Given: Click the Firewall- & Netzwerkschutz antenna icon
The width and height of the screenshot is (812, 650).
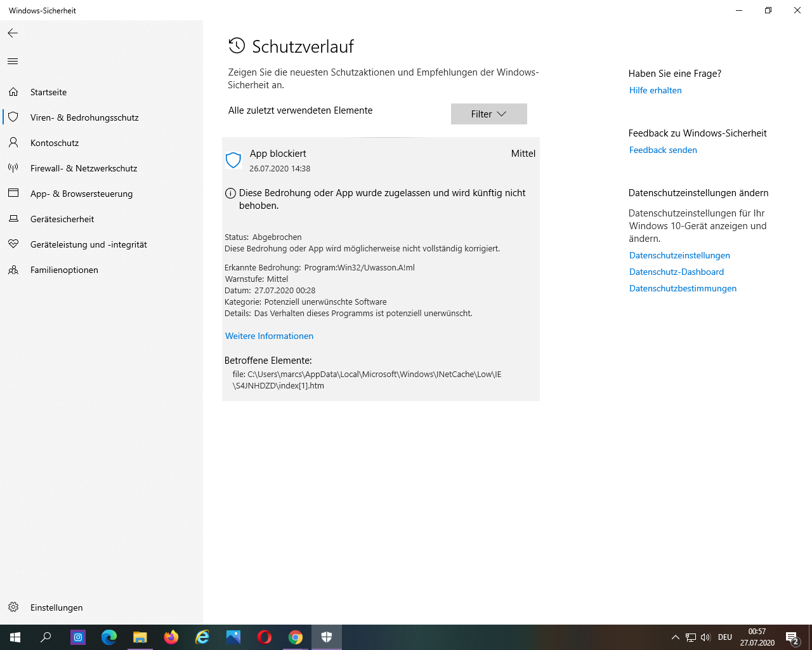Looking at the screenshot, I should (x=13, y=168).
